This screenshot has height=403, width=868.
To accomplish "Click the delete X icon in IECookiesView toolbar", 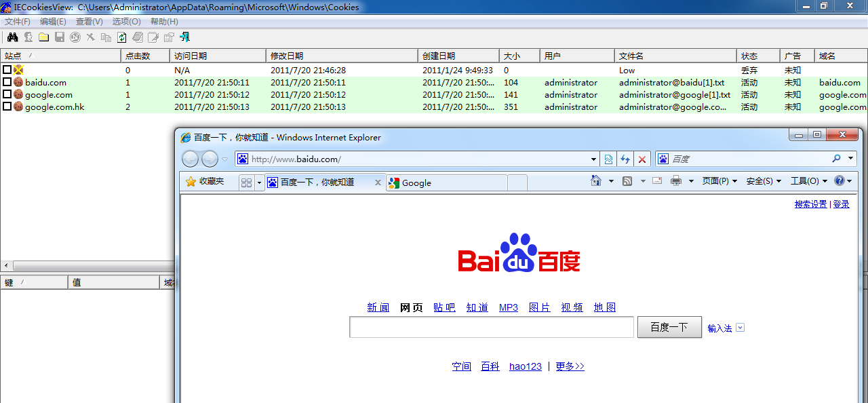I will [x=90, y=37].
